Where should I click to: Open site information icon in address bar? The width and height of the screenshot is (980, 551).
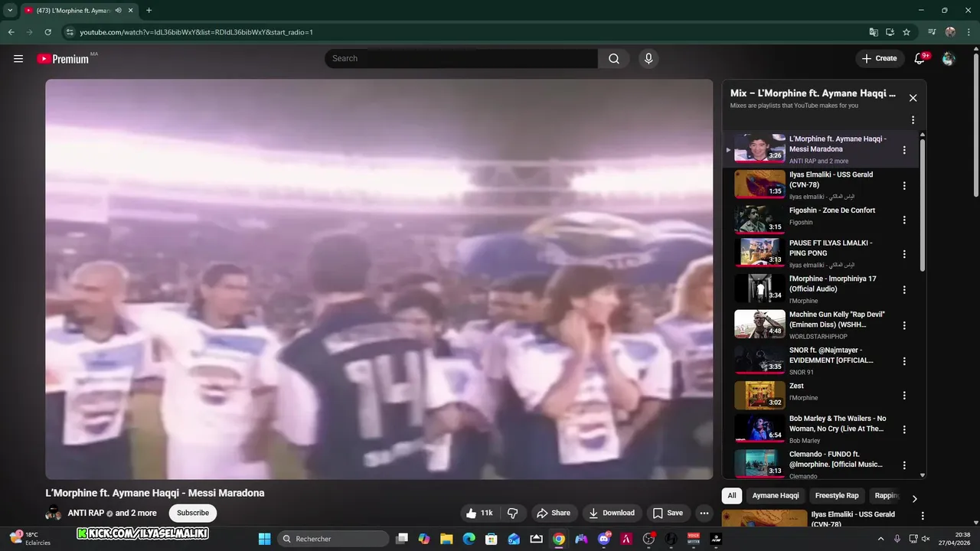pyautogui.click(x=69, y=32)
